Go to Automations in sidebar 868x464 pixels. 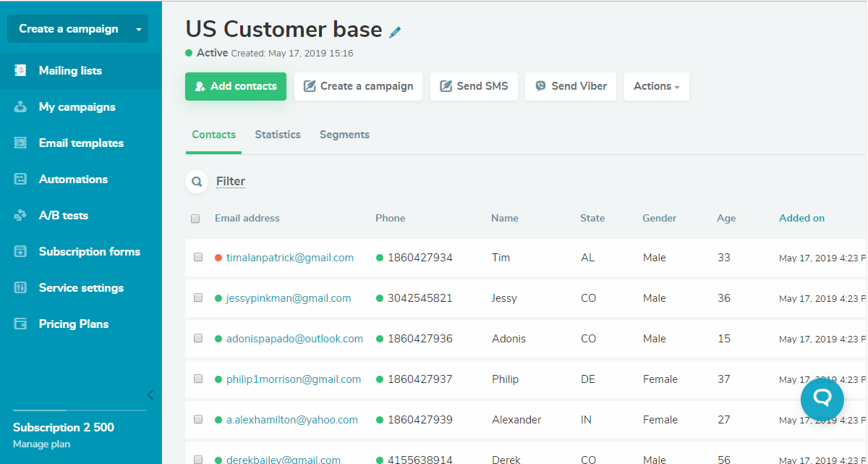pos(73,180)
